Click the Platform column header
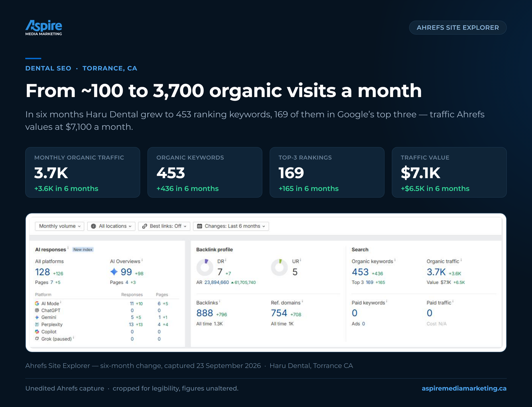Image resolution: width=532 pixels, height=407 pixels. 43,295
